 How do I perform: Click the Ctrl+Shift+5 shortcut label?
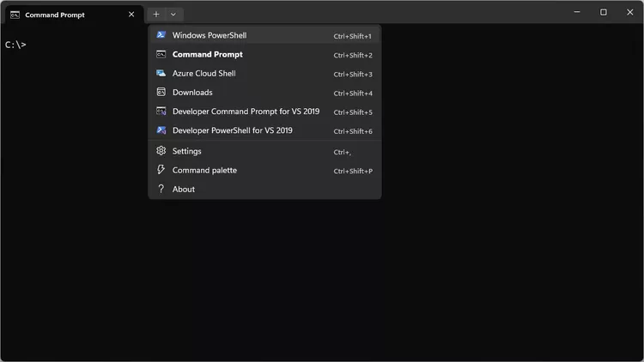353,112
